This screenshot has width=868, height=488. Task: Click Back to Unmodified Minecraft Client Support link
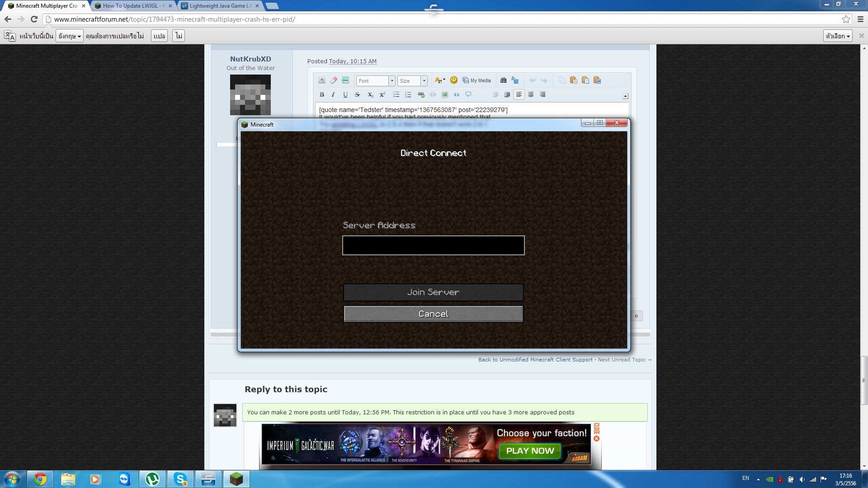(535, 360)
